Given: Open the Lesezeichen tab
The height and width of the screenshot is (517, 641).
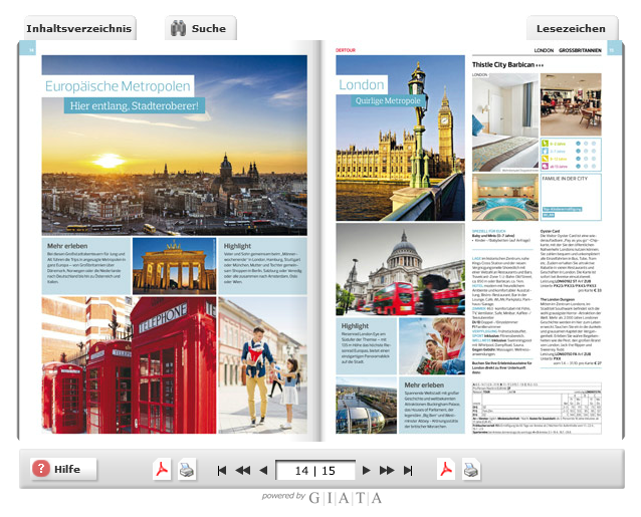Looking at the screenshot, I should [572, 28].
